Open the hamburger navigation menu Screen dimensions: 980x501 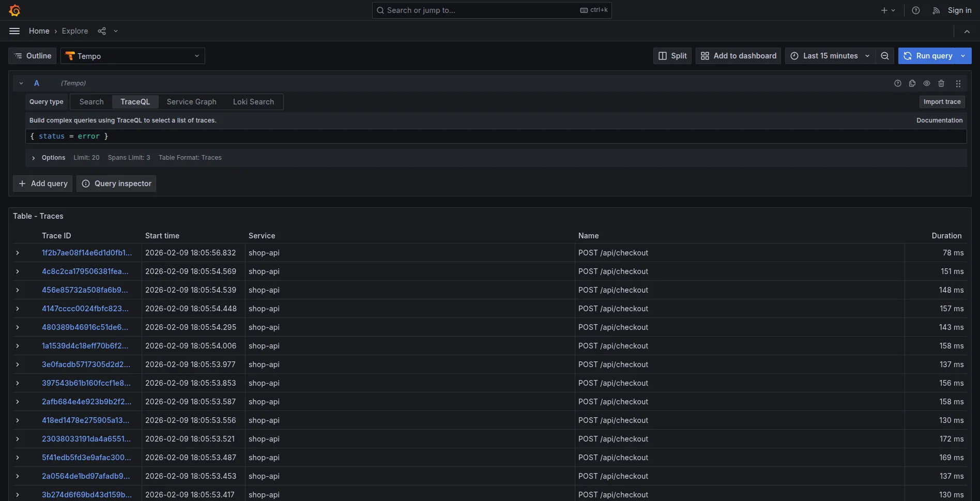tap(14, 31)
